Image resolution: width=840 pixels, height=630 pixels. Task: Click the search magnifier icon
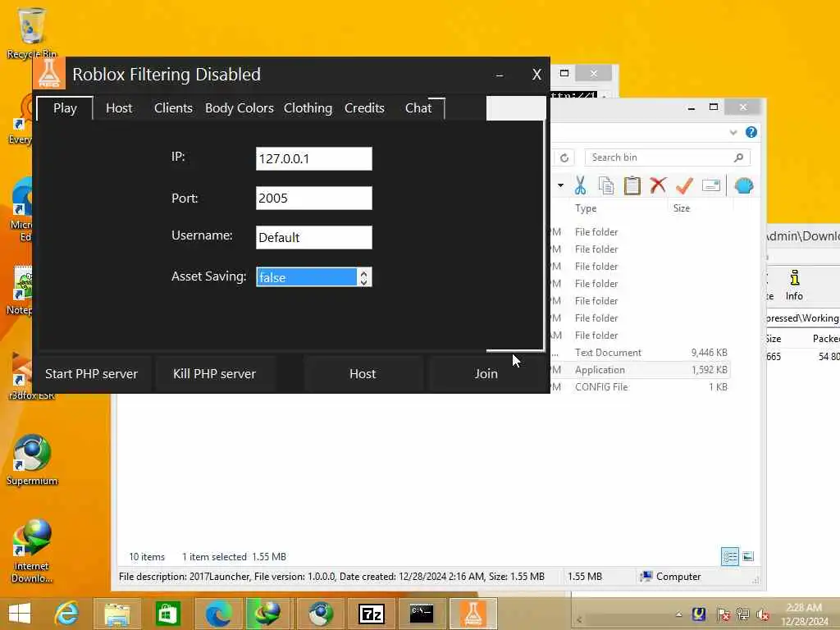(x=739, y=157)
